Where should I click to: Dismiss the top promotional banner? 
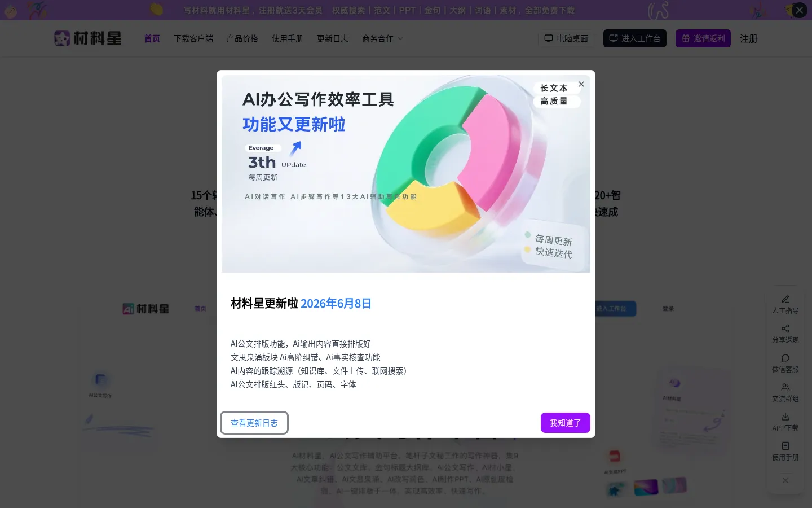(x=800, y=10)
